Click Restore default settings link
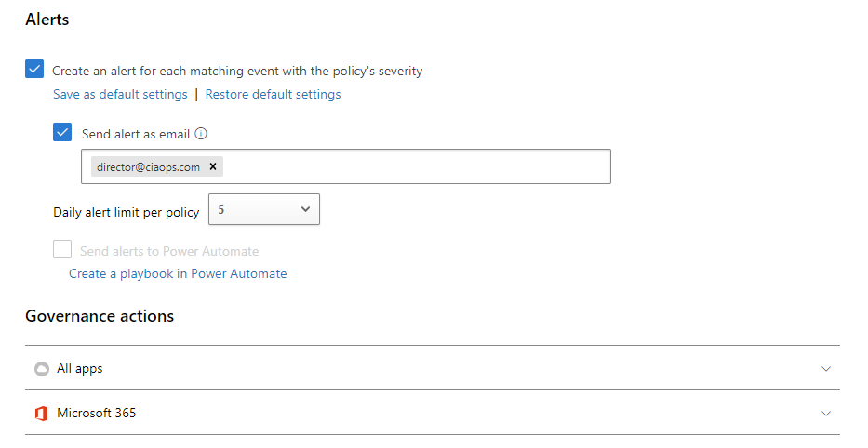The width and height of the screenshot is (868, 448). 273,94
